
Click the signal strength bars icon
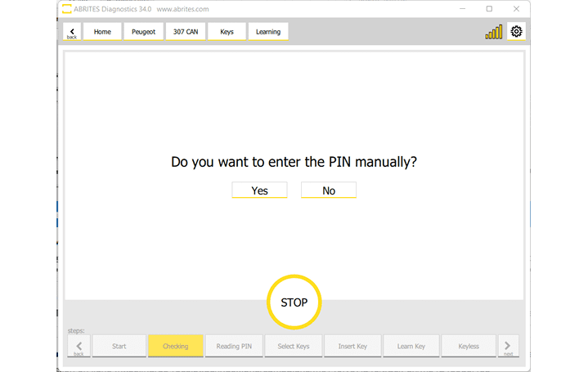pyautogui.click(x=494, y=33)
